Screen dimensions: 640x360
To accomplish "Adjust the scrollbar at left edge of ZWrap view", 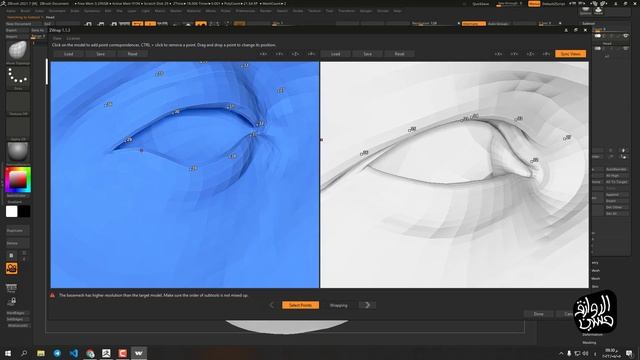I will coord(47,72).
